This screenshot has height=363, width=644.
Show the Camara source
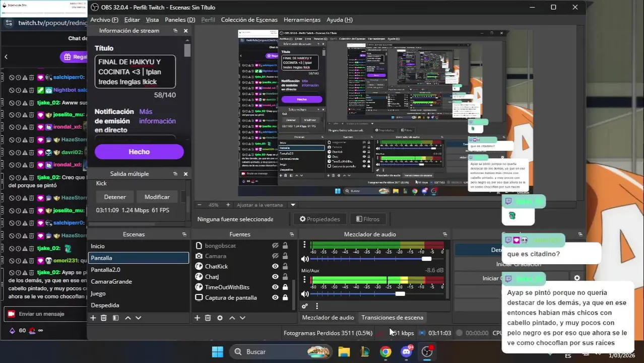coord(275,256)
